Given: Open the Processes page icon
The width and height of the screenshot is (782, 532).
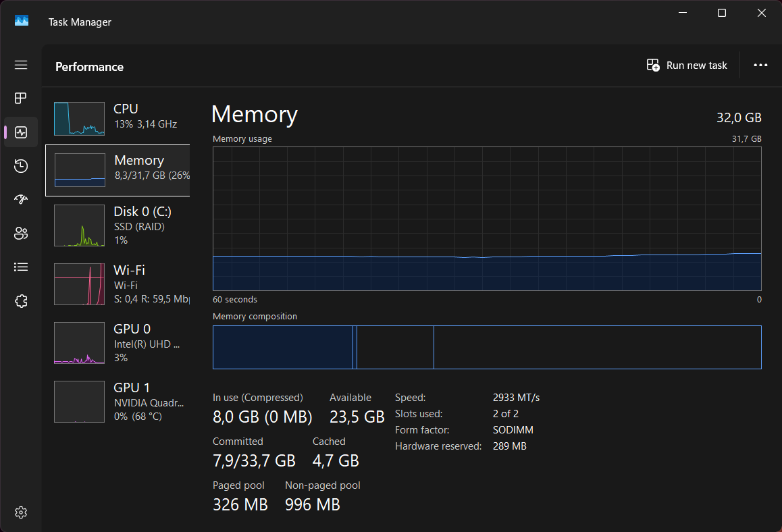Looking at the screenshot, I should [x=21, y=98].
